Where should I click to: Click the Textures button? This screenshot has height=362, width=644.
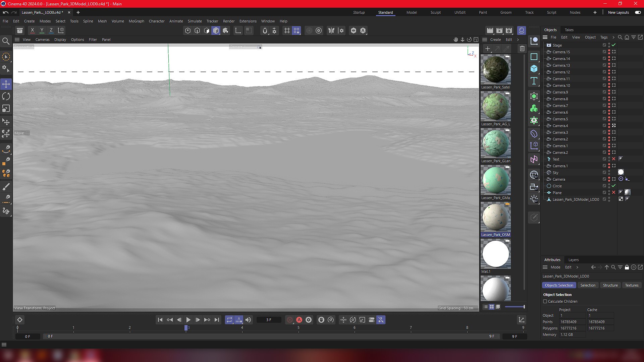pyautogui.click(x=632, y=285)
